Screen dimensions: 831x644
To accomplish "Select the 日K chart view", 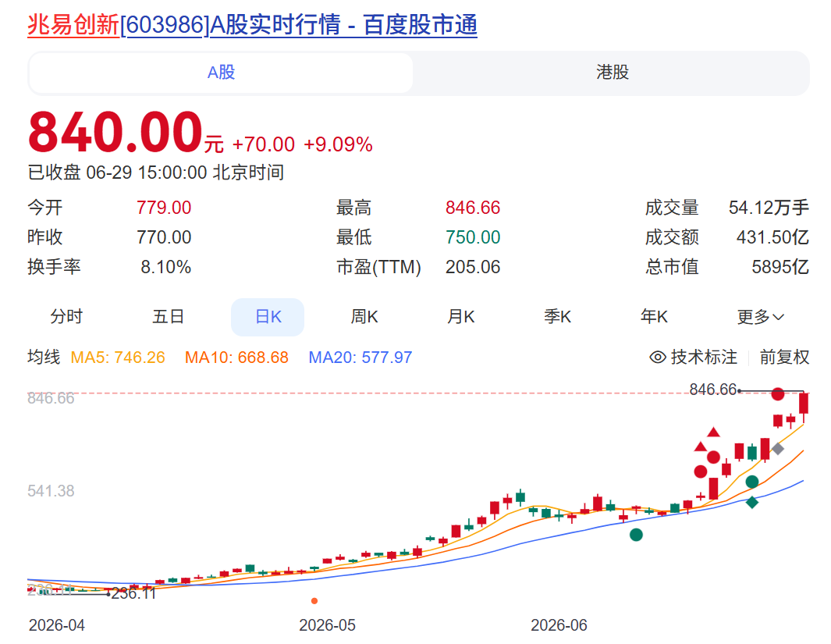I will pyautogui.click(x=268, y=317).
